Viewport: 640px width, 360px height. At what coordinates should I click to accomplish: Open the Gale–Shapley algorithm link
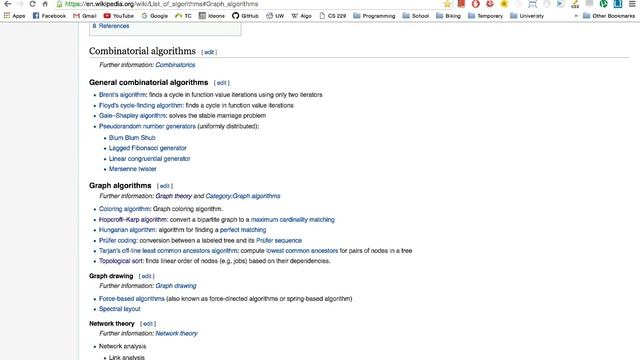pos(132,116)
